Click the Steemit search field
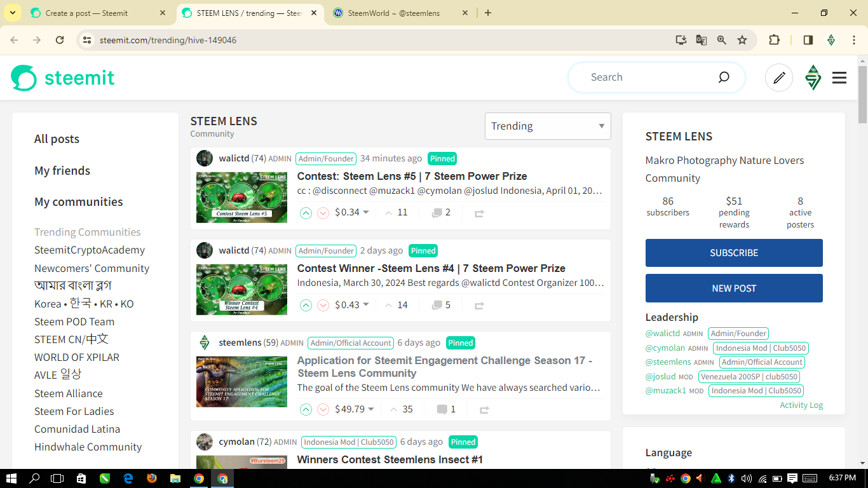Image resolution: width=868 pixels, height=488 pixels. click(656, 78)
